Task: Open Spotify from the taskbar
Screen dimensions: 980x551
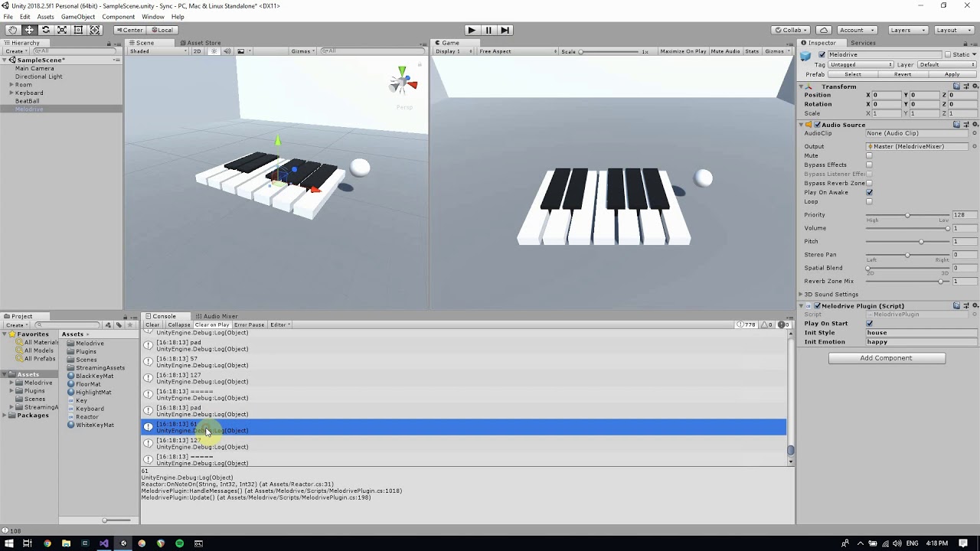Action: pyautogui.click(x=179, y=543)
